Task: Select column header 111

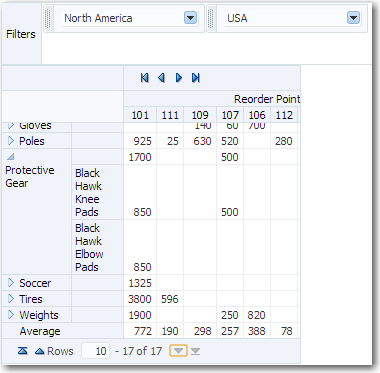Action: point(170,115)
